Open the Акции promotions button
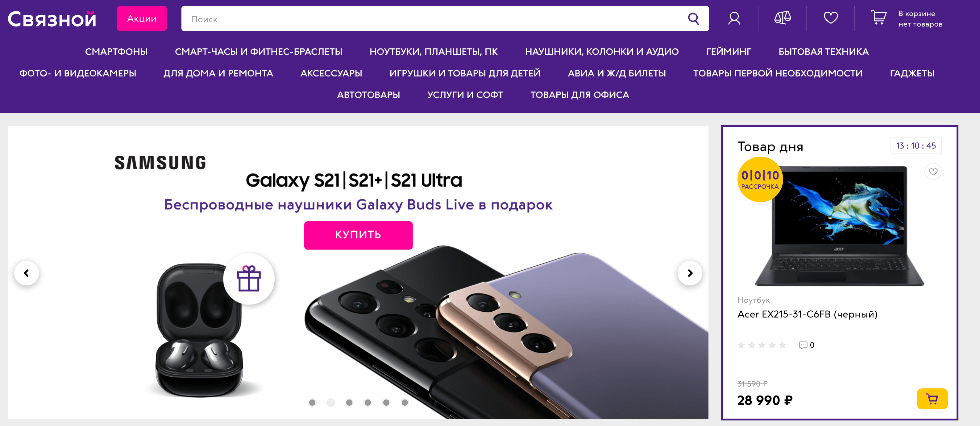Viewport: 980px width, 426px height. tap(142, 18)
